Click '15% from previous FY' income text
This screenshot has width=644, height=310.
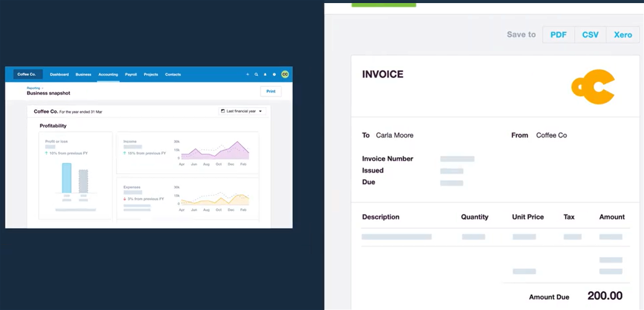[147, 153]
